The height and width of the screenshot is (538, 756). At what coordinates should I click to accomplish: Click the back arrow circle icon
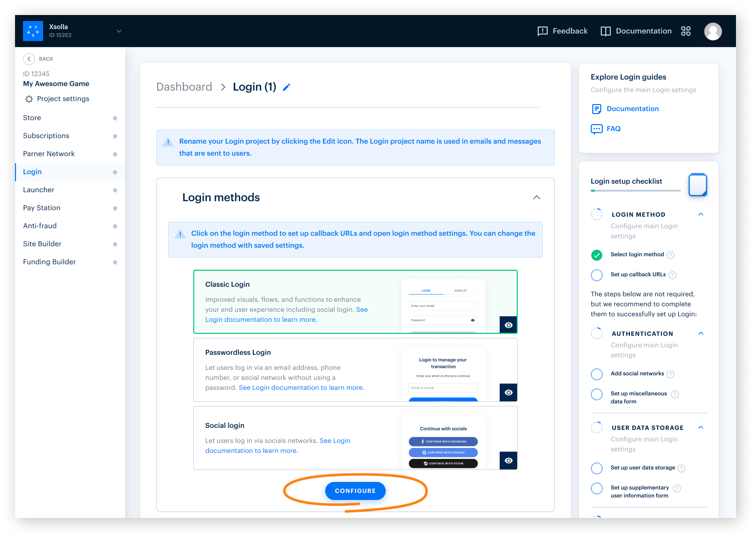29,59
